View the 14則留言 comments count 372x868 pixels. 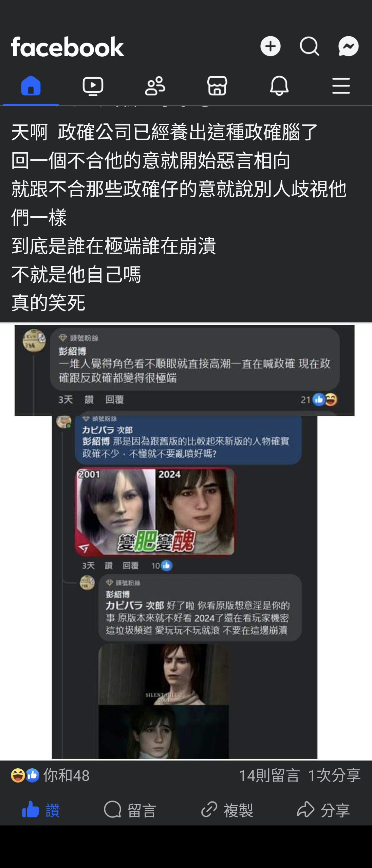pyautogui.click(x=269, y=775)
